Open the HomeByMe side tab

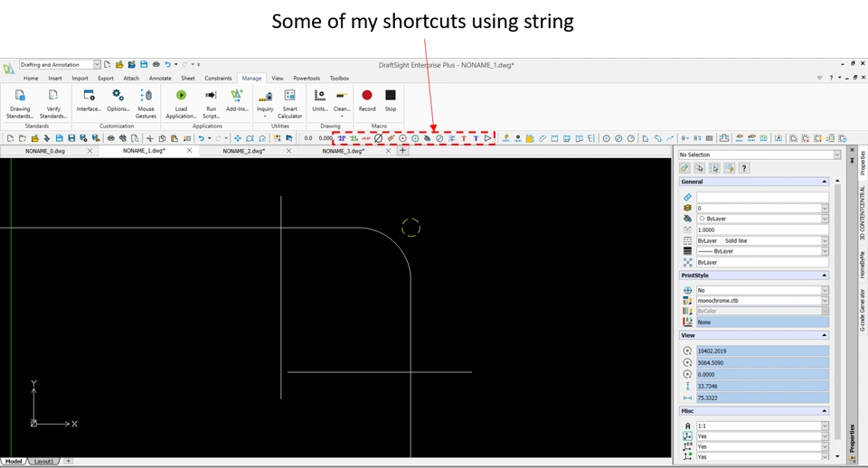[x=862, y=265]
